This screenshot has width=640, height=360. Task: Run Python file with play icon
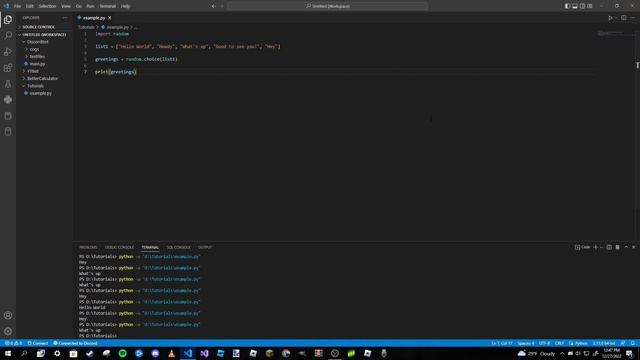tap(610, 18)
